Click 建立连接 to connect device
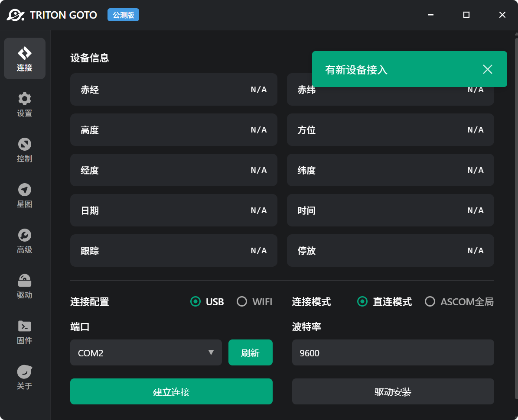The image size is (518, 420). (171, 391)
